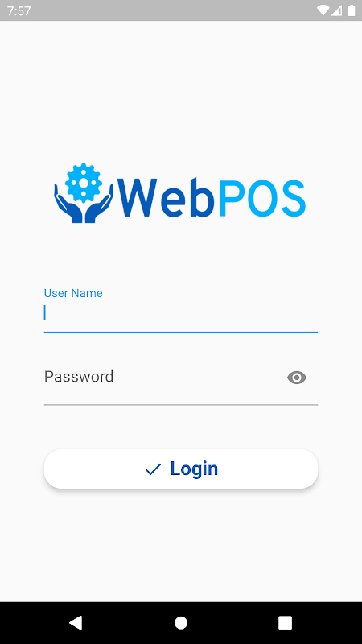Tap the Android home circle button

(x=181, y=622)
